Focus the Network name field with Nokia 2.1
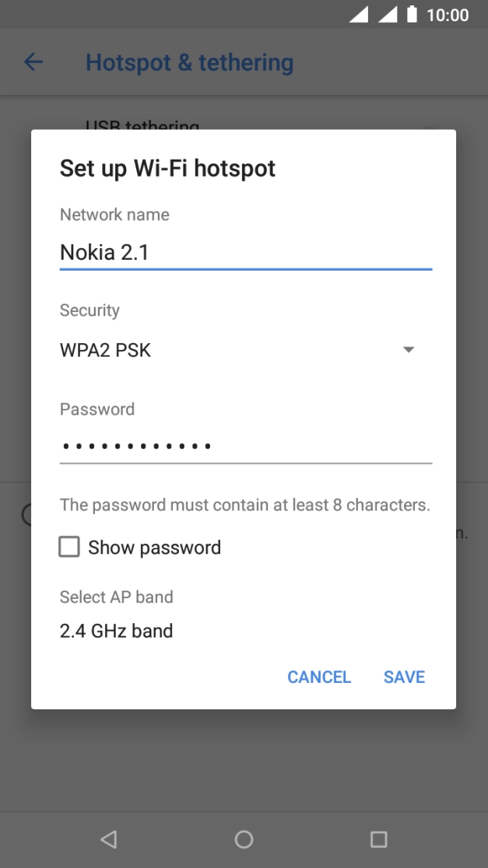 tap(245, 252)
